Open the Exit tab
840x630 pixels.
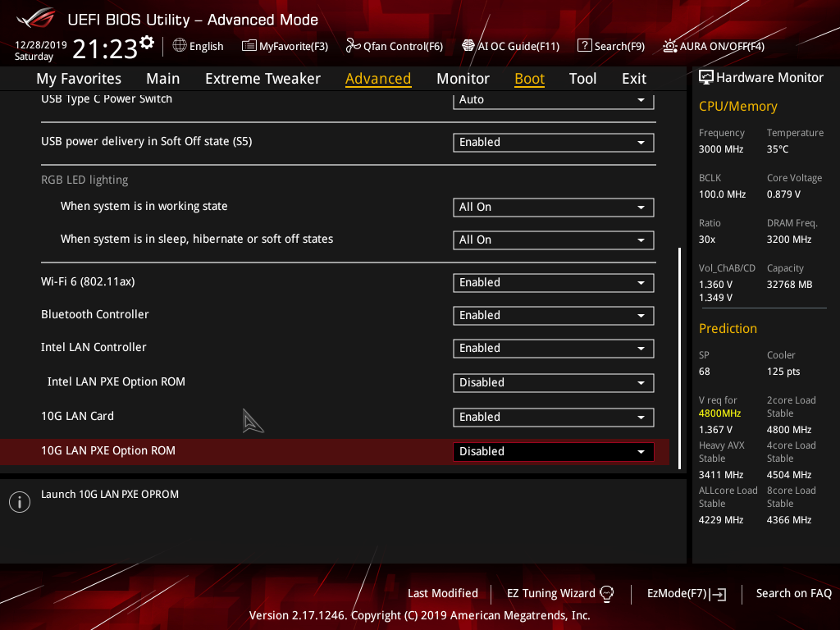[x=634, y=79]
